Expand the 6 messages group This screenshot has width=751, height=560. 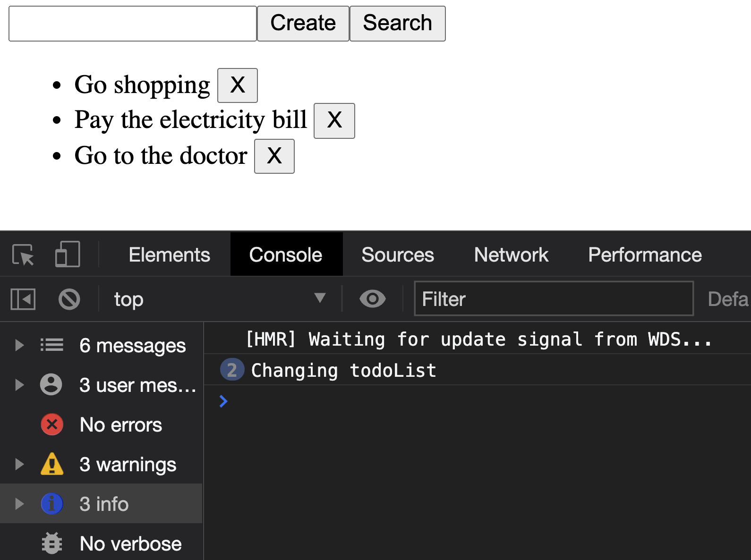[19, 345]
